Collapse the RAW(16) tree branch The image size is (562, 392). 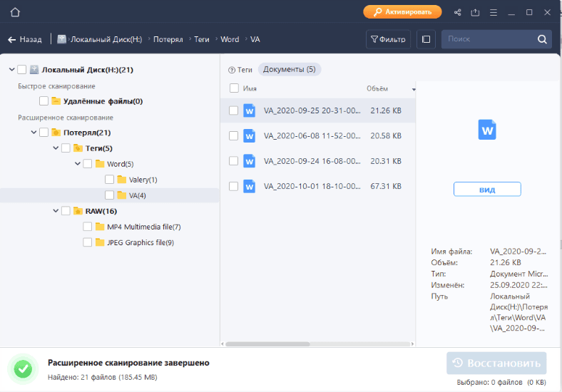56,211
